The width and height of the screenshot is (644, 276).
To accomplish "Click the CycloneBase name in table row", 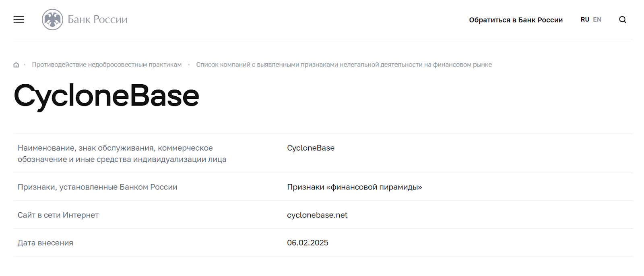I will click(311, 148).
